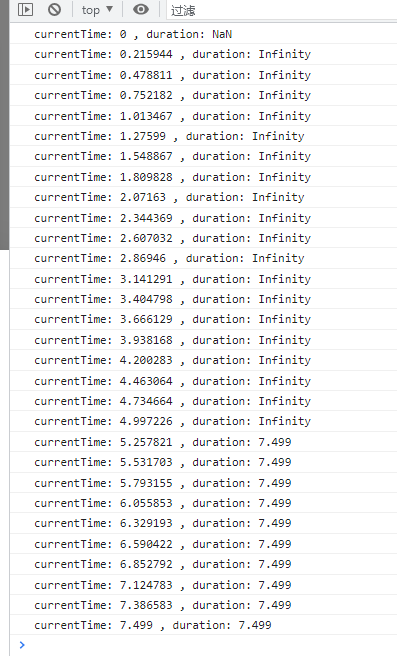This screenshot has width=397, height=656.
Task: Select the final currentTime 7.499 log entry
Action: [203, 625]
